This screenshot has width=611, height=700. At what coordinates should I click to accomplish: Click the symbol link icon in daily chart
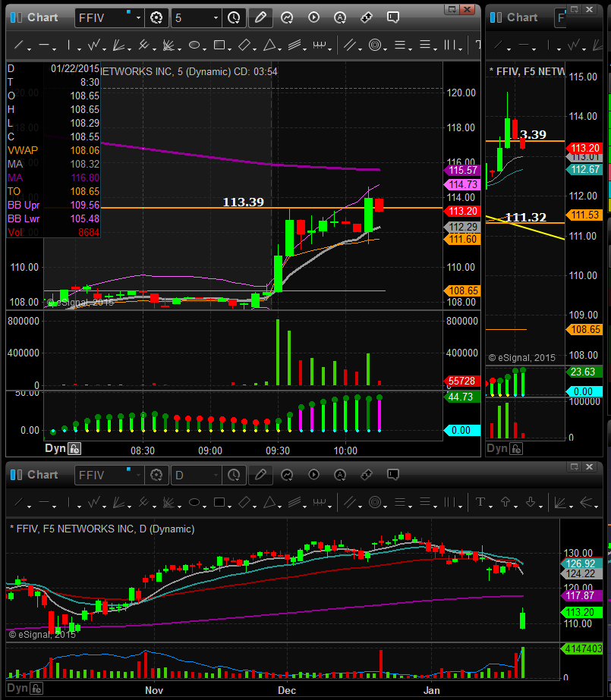point(367,475)
